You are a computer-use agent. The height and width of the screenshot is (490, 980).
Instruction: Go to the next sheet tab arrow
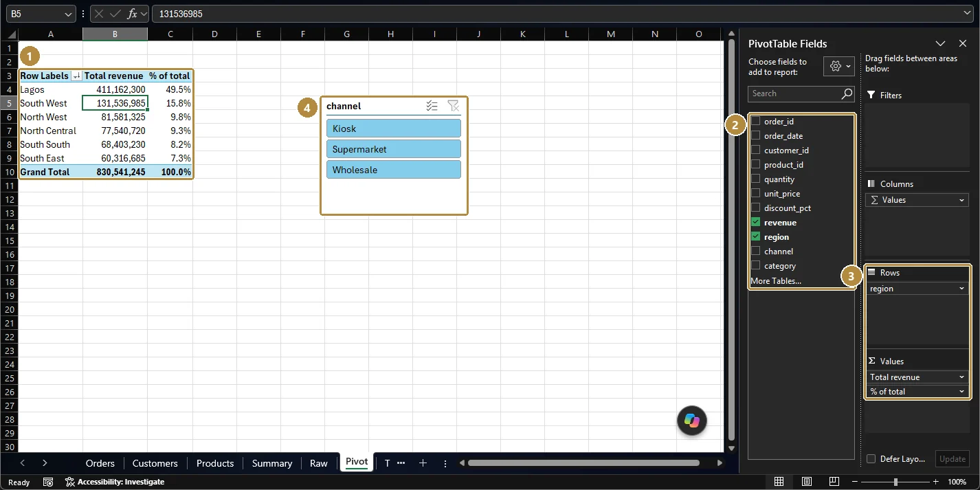click(x=45, y=463)
